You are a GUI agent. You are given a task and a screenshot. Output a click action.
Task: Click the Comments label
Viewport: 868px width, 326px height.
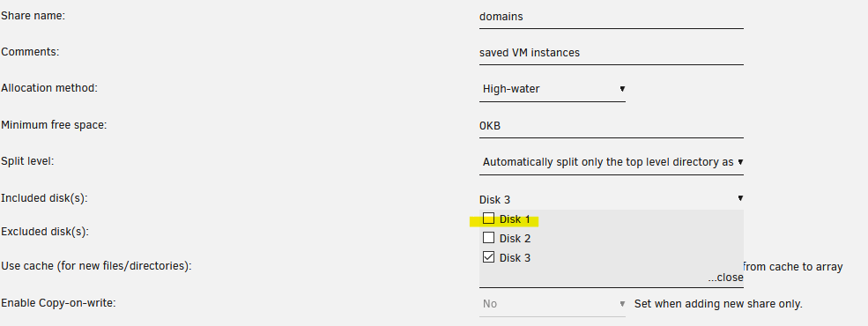[30, 52]
